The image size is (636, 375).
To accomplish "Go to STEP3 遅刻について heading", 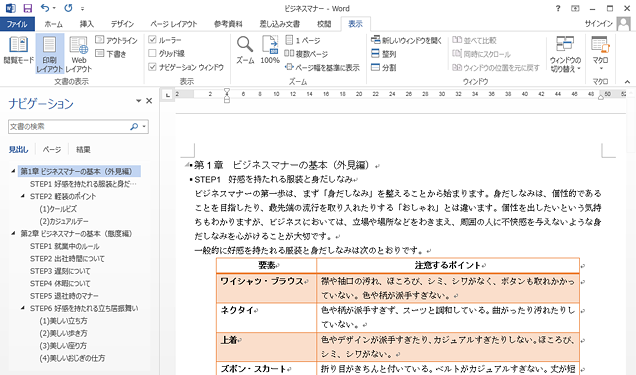I will [60, 271].
